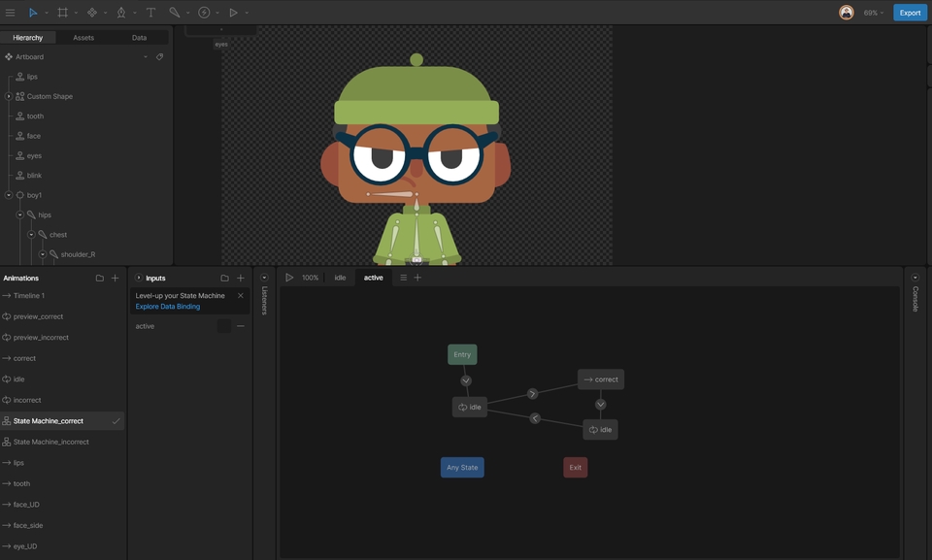Open the Artboard dropdown chevron

point(145,57)
